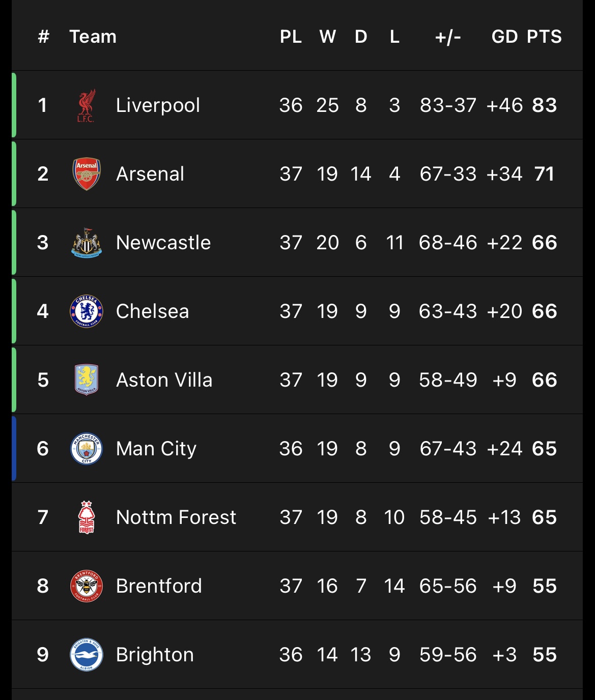
Task: Open the Man City team name link
Action: click(x=156, y=449)
